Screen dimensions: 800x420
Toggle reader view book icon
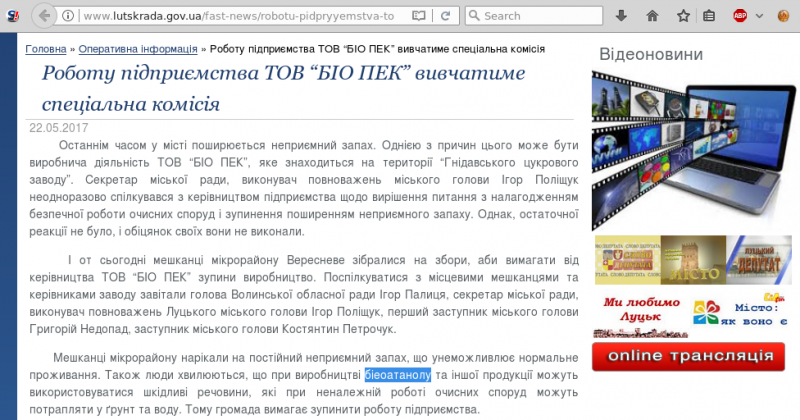pyautogui.click(x=418, y=16)
